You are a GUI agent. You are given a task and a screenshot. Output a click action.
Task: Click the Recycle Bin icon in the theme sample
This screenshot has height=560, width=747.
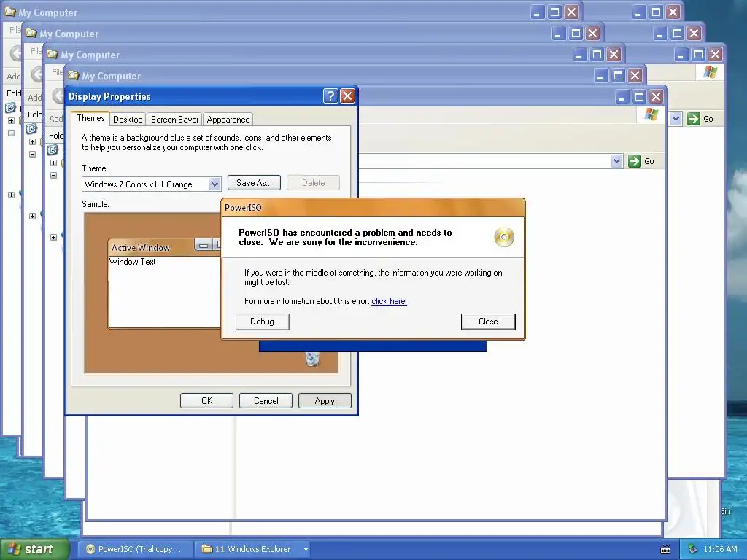click(x=312, y=359)
